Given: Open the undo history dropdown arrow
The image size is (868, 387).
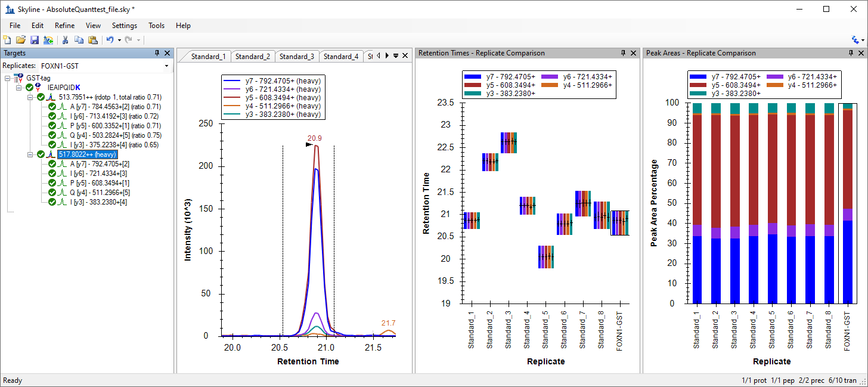Looking at the screenshot, I should tap(119, 40).
